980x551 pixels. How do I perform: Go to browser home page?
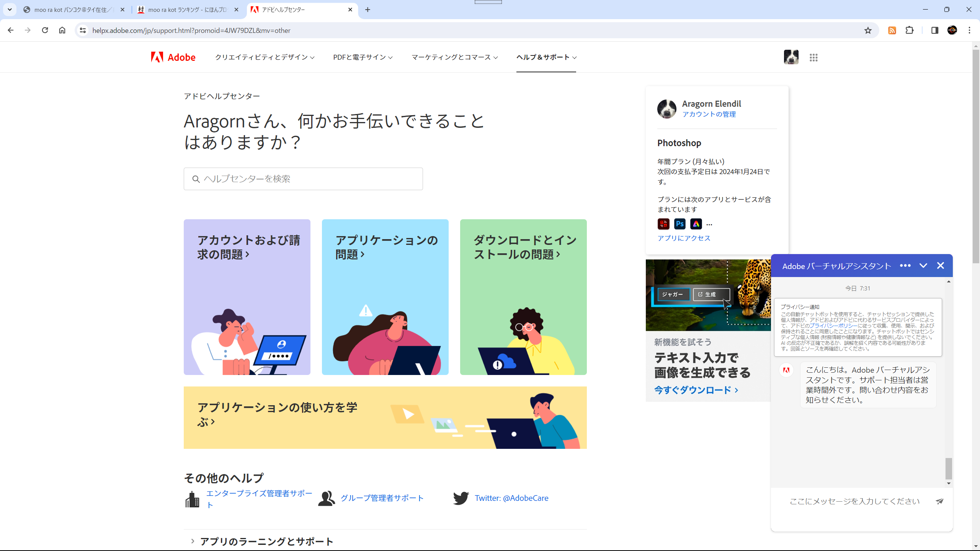point(62,30)
